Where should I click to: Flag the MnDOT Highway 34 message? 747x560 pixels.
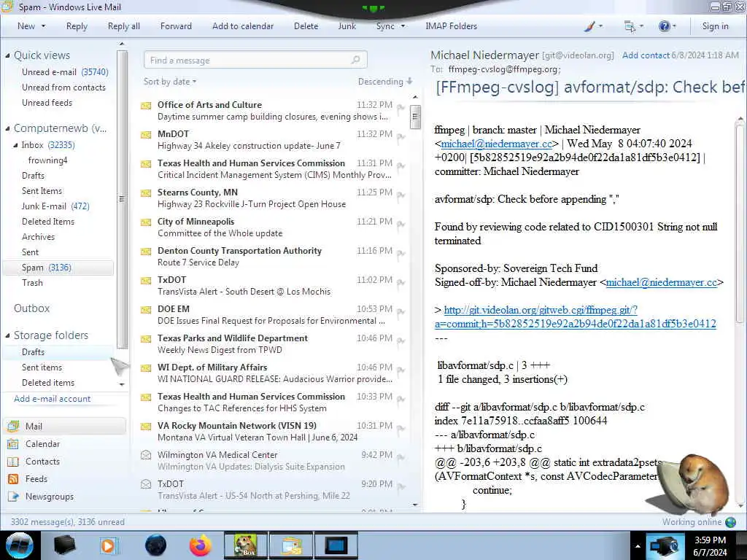pyautogui.click(x=400, y=138)
